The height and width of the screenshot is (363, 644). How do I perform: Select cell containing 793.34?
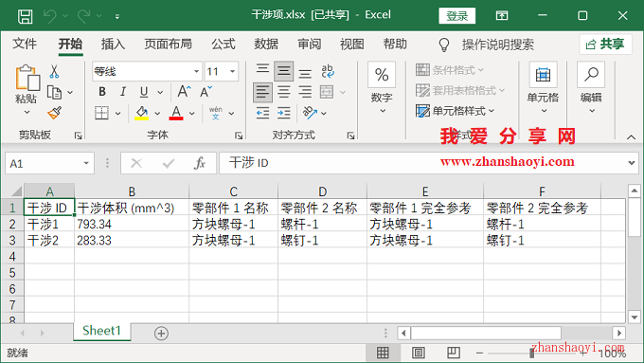tap(132, 224)
